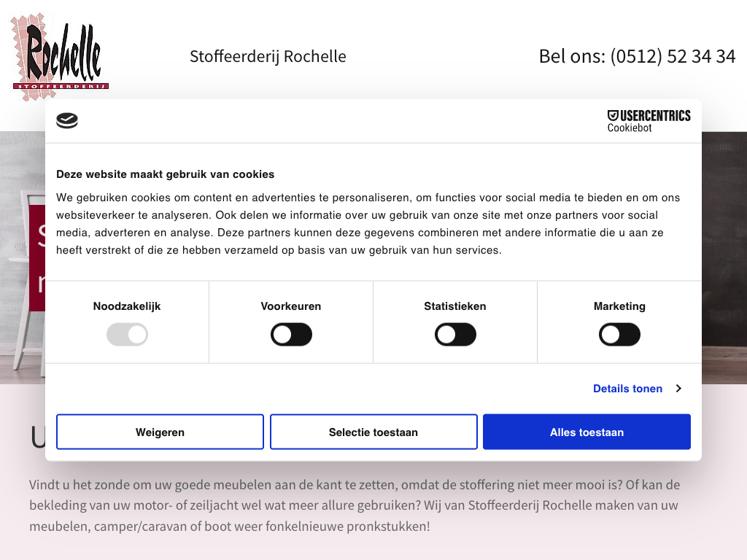The width and height of the screenshot is (747, 560).
Task: Open the Details tonen link
Action: point(627,389)
